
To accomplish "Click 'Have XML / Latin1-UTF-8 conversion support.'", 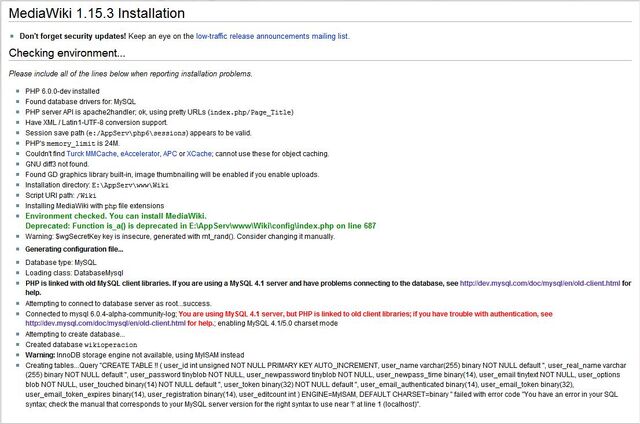I will (x=96, y=122).
